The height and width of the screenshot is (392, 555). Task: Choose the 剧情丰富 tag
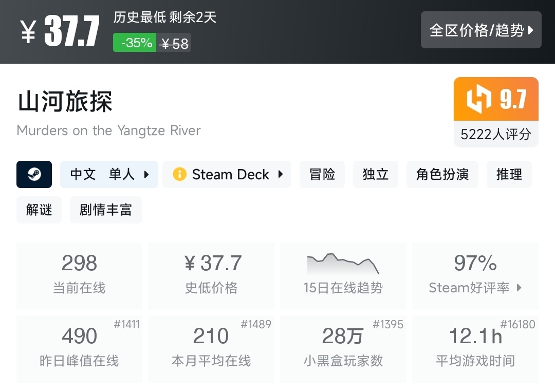106,210
